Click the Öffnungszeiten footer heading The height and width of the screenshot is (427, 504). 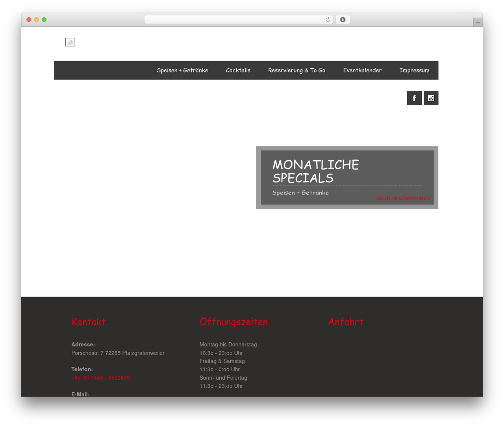pos(233,322)
